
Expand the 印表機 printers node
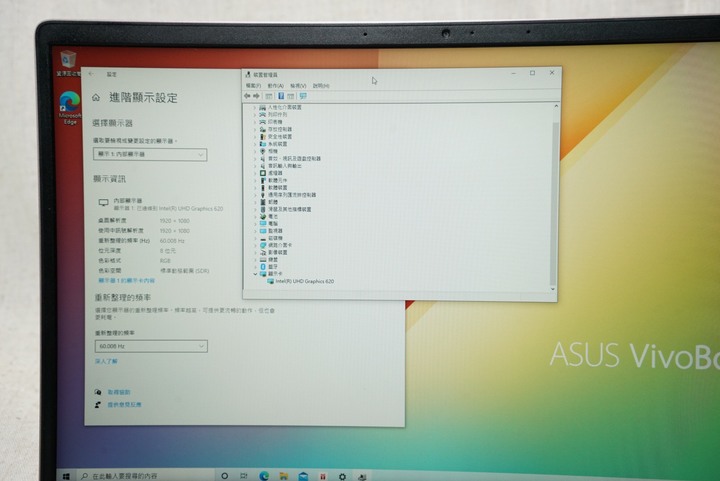tap(255, 122)
